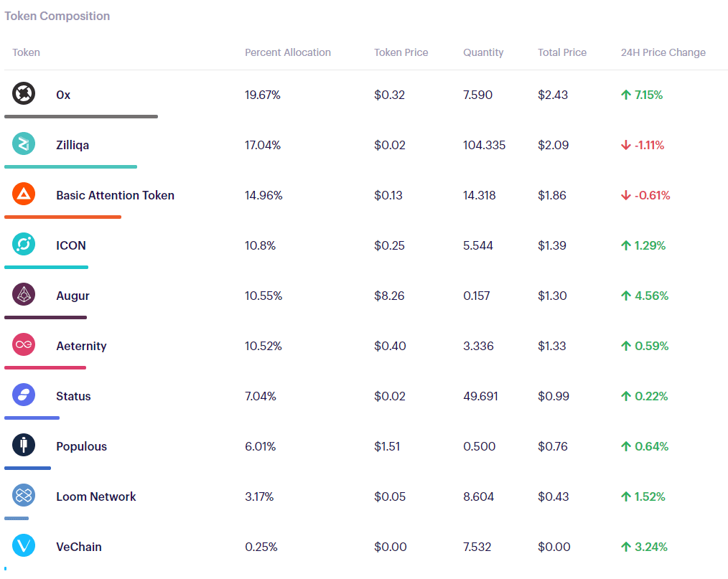Click the Quantity column header
The width and height of the screenshot is (728, 579).
tap(483, 52)
